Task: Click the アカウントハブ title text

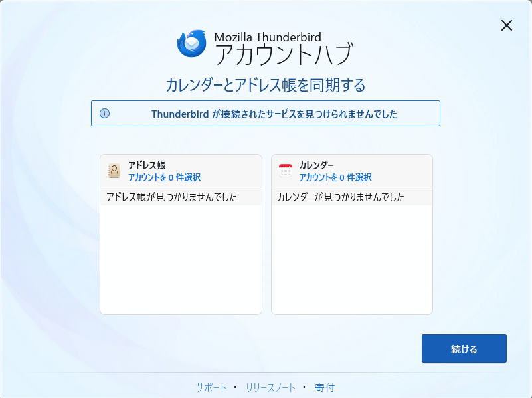Action: coord(283,54)
